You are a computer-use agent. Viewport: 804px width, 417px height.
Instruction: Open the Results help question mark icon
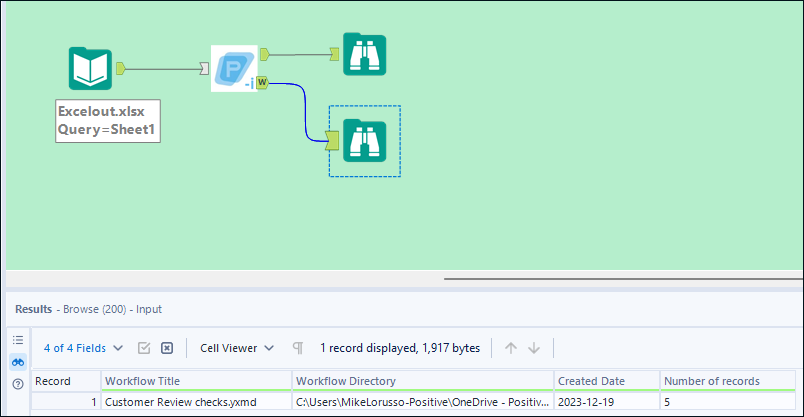point(18,384)
